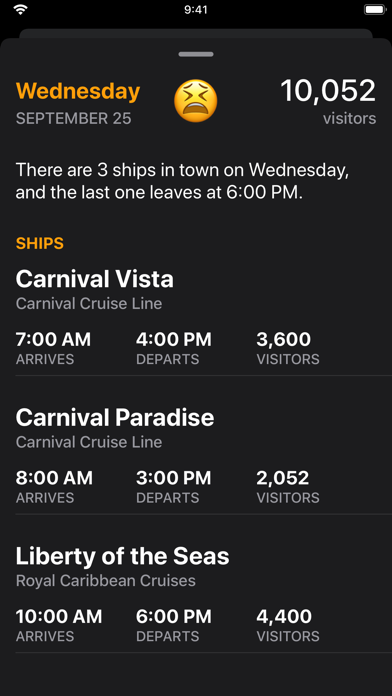The height and width of the screenshot is (696, 392).
Task: Tap the SHIPS section header
Action: pyautogui.click(x=40, y=243)
